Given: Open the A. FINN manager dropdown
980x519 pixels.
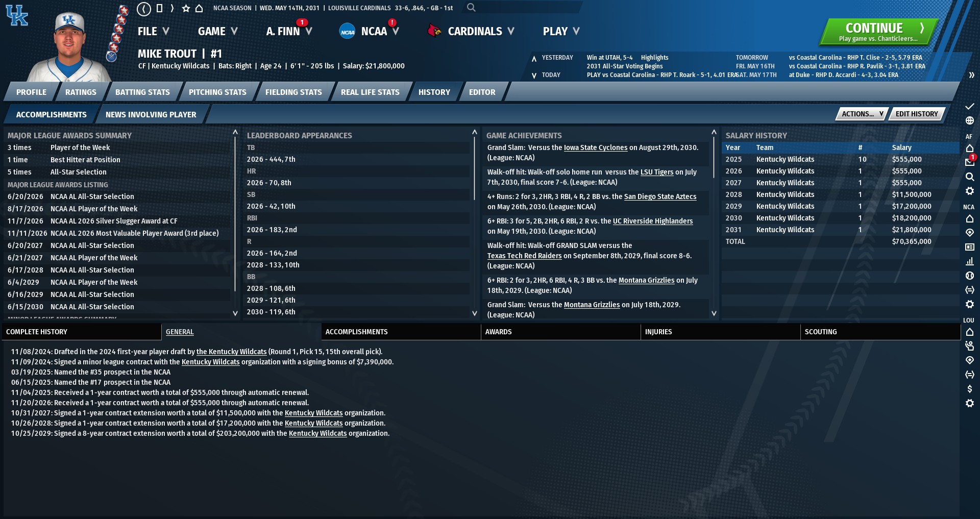Looking at the screenshot, I should pos(289,32).
